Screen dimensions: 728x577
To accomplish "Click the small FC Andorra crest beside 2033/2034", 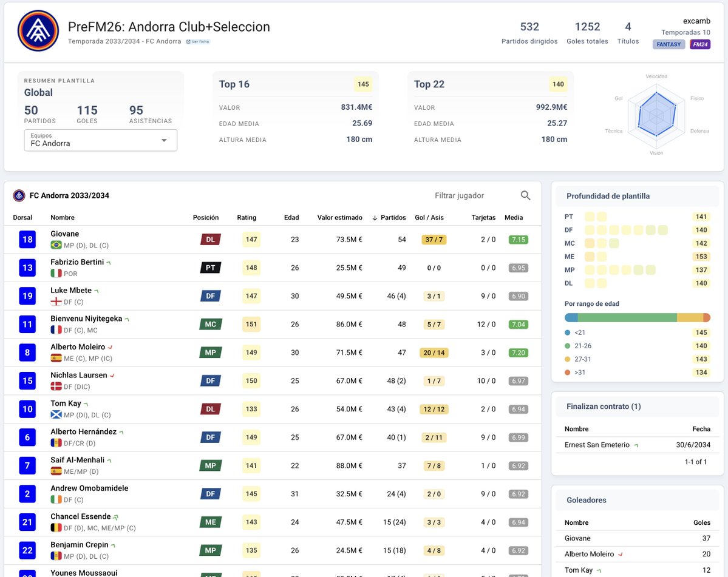I will point(19,196).
